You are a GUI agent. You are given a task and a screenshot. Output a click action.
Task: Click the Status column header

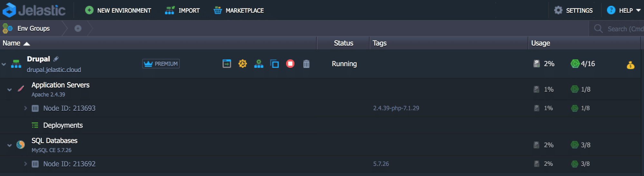point(343,43)
